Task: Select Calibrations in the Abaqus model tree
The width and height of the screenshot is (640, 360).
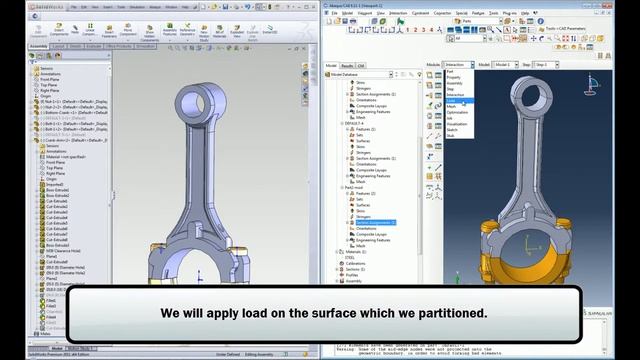Action: tap(355, 264)
